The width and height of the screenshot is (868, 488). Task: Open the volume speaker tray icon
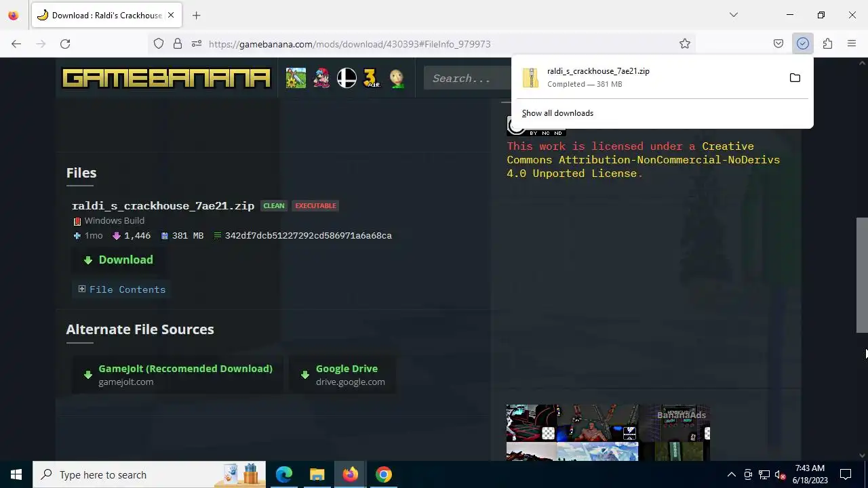[781, 474]
